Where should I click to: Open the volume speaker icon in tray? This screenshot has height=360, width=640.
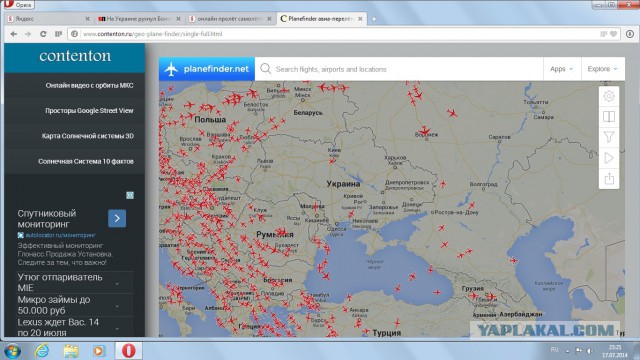click(590, 351)
